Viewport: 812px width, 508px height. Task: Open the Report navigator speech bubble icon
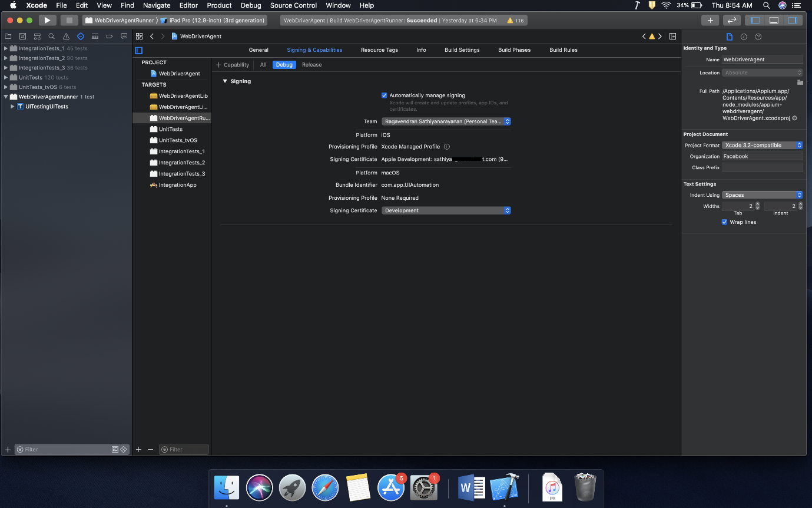tap(124, 37)
